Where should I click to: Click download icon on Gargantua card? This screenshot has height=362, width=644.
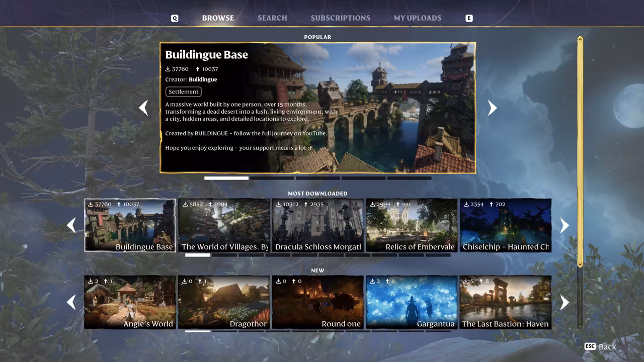tap(372, 281)
